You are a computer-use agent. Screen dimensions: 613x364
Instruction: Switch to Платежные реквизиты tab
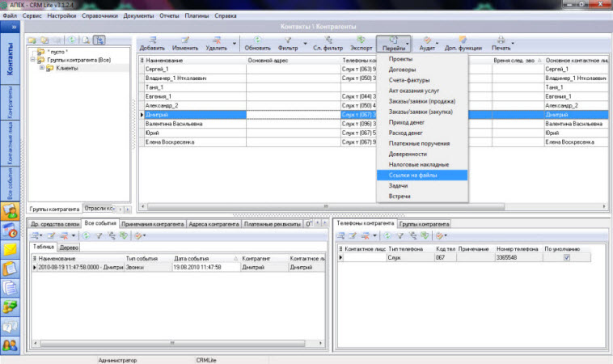[272, 224]
